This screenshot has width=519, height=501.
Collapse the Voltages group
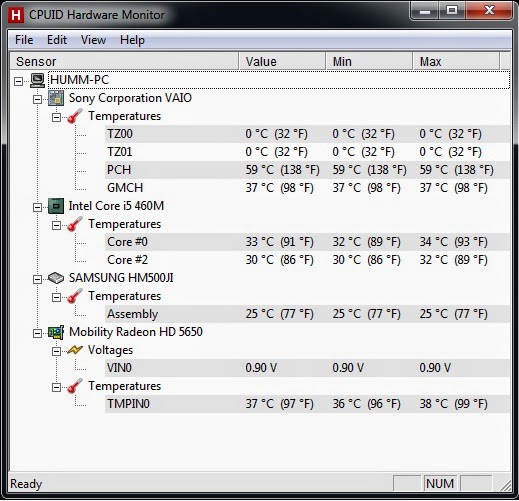pos(56,351)
